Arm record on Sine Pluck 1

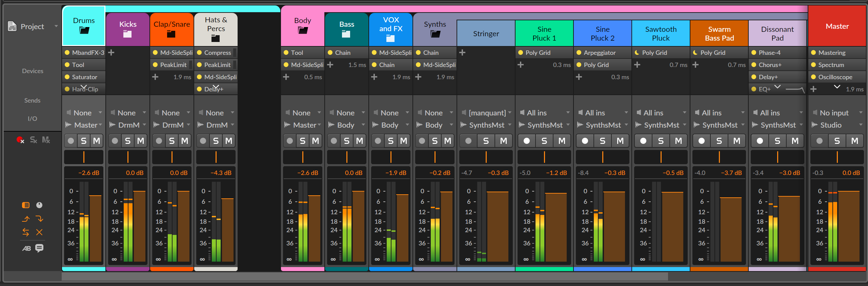tap(527, 141)
